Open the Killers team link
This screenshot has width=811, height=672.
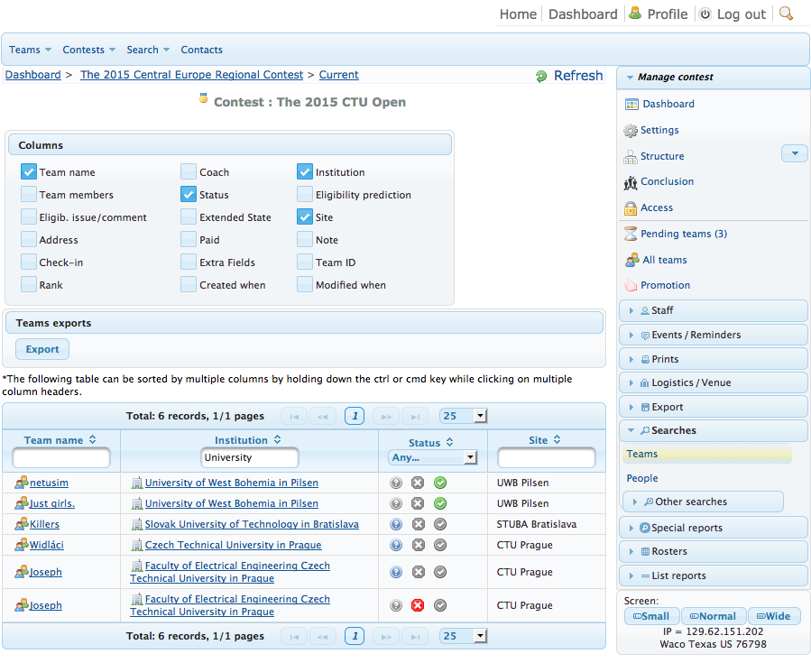tap(44, 524)
